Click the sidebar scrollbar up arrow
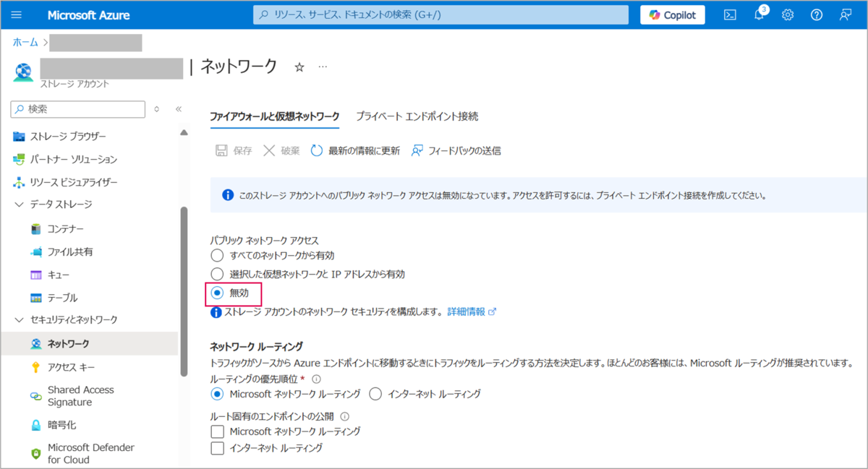868x469 pixels. tap(184, 132)
